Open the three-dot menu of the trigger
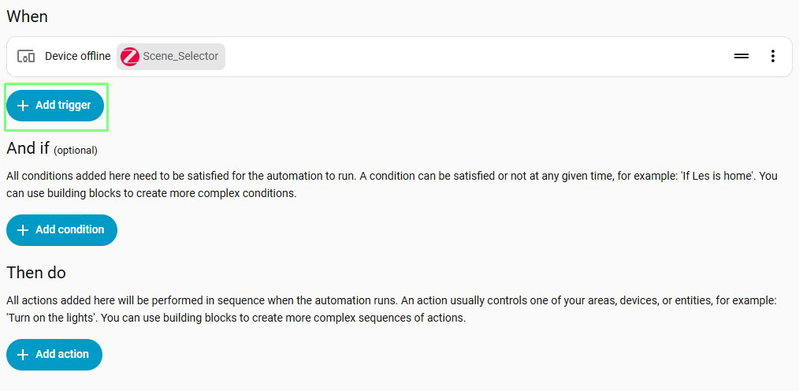This screenshot has height=391, width=799. click(x=773, y=56)
